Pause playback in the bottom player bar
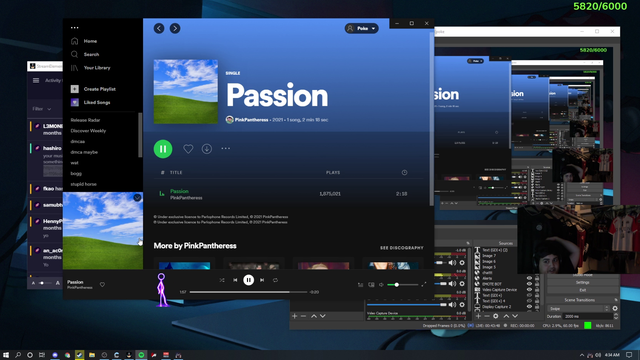 (249, 280)
